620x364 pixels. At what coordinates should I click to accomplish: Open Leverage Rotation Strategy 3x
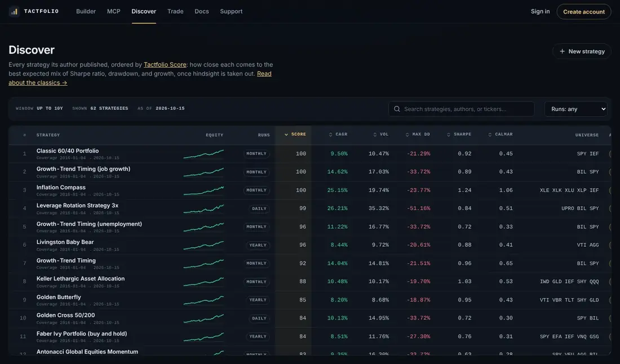pos(78,206)
